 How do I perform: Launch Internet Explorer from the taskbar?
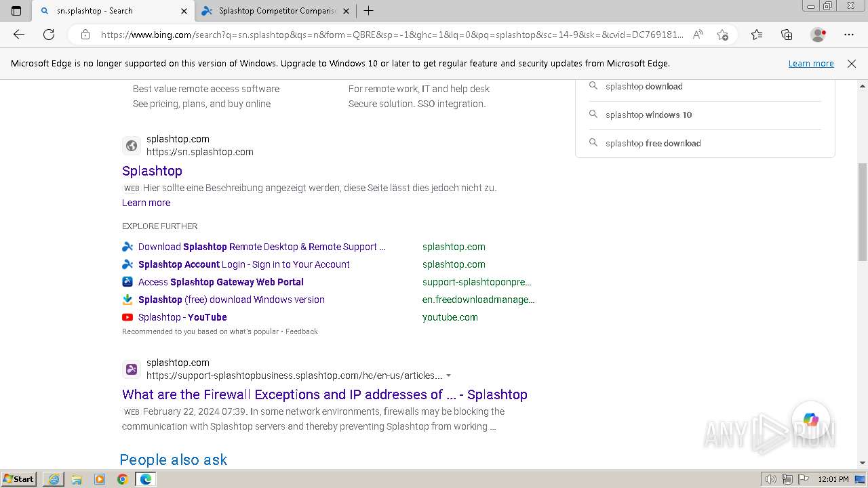54,479
